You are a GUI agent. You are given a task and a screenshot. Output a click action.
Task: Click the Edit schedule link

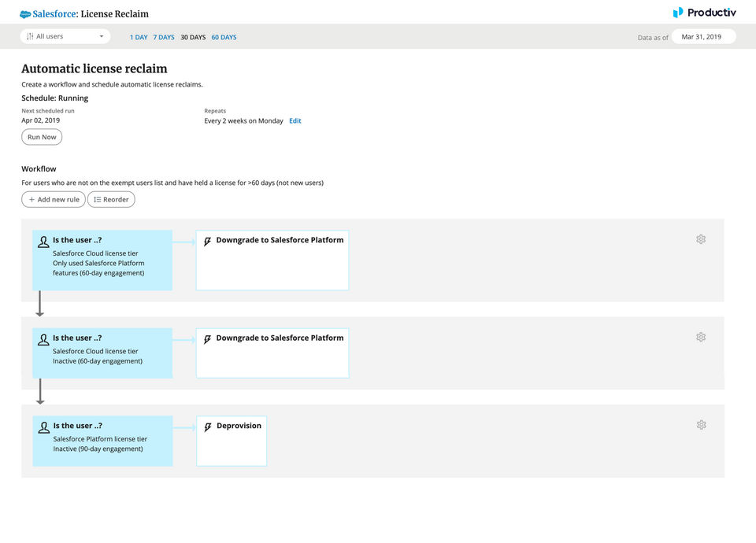click(295, 121)
